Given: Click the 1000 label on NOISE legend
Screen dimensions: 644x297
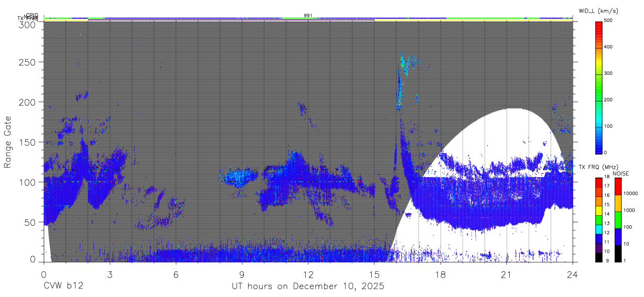Looking at the screenshot, I should 629,211.
